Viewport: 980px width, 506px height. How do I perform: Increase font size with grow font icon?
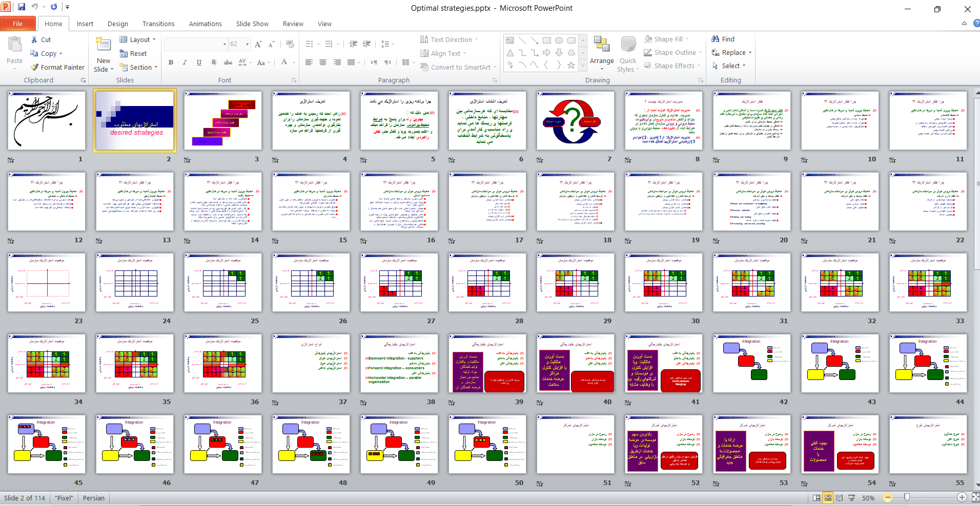258,45
